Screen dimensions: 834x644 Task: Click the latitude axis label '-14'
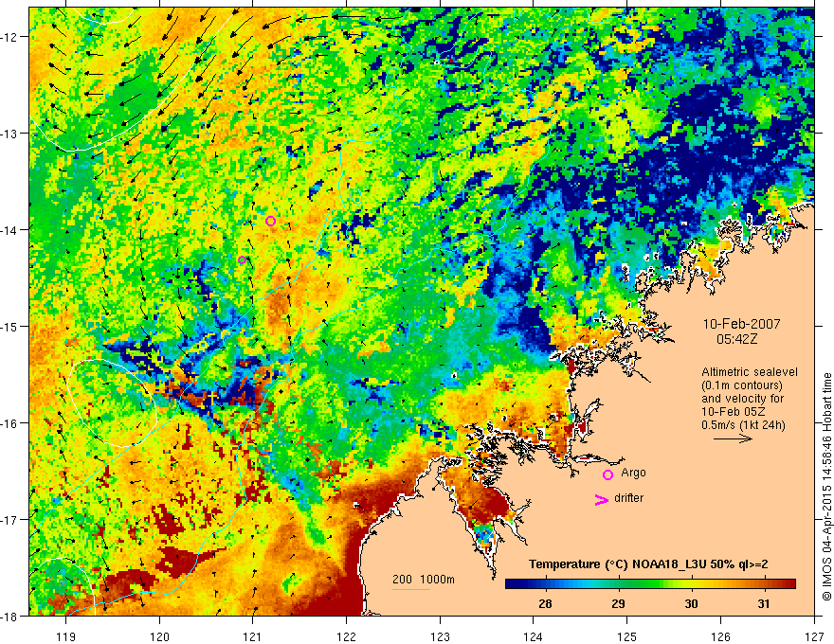point(9,230)
